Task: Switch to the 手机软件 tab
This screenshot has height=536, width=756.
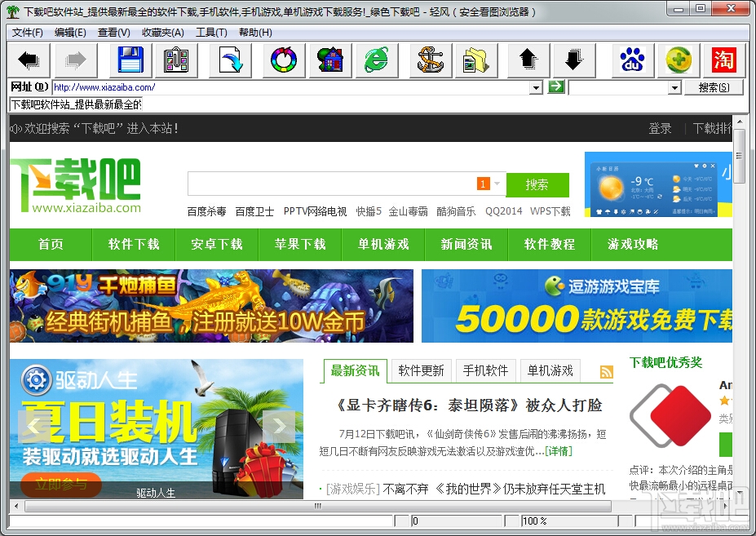Action: pos(485,370)
